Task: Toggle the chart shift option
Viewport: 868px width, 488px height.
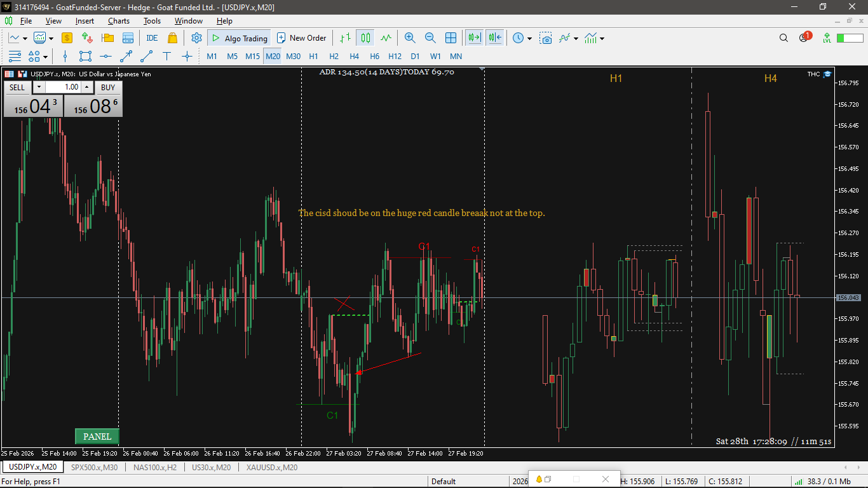Action: point(495,38)
